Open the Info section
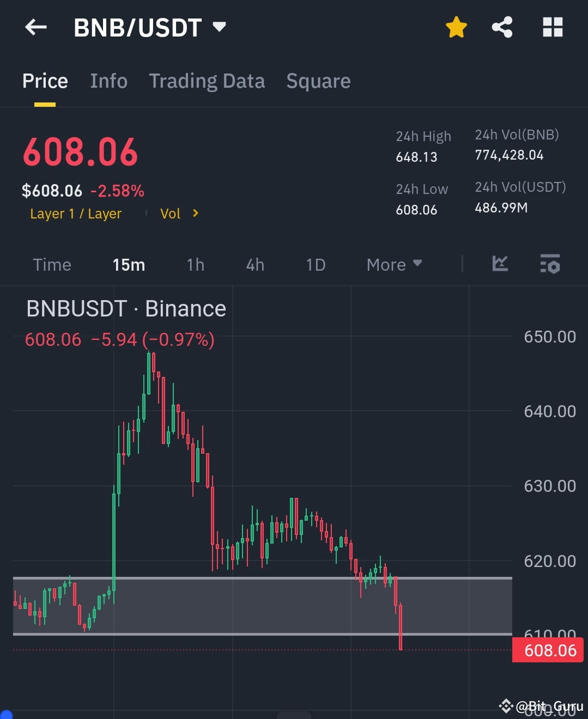Viewport: 588px width, 719px height. pyautogui.click(x=108, y=81)
